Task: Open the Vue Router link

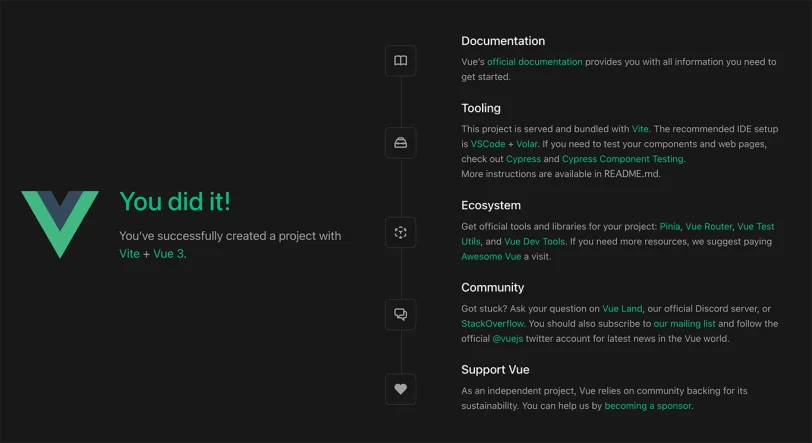Action: click(x=708, y=226)
